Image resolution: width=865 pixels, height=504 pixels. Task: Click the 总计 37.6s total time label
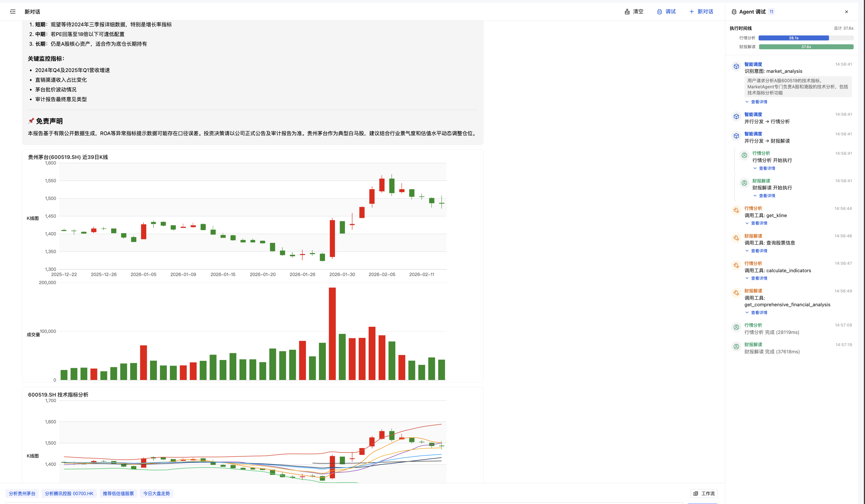843,28
